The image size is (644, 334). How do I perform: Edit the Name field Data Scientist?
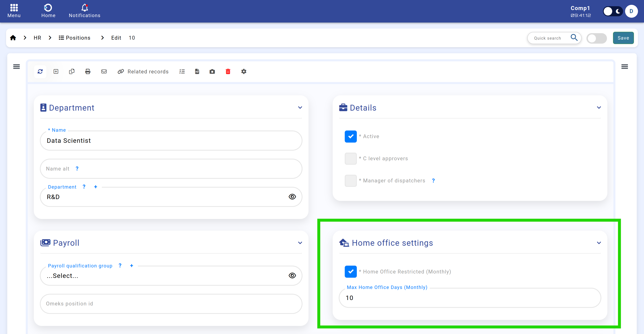pos(171,141)
